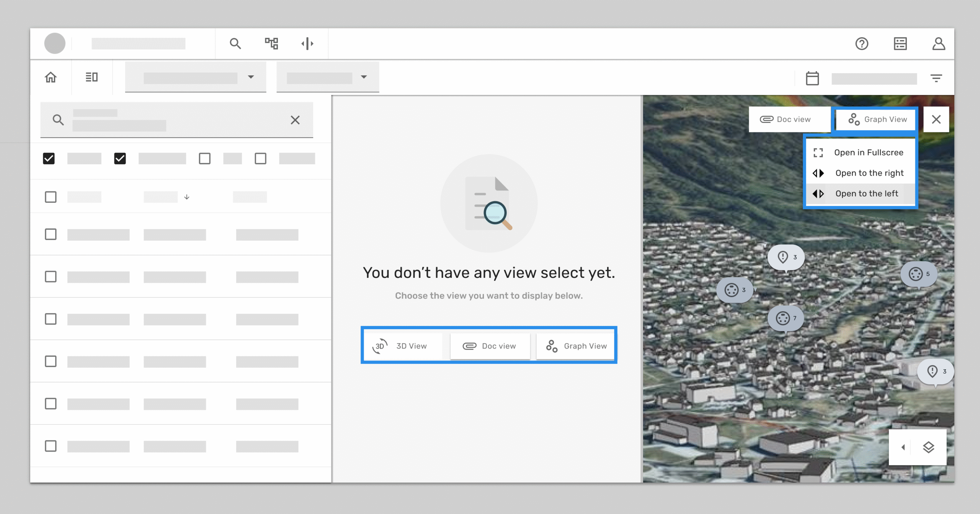Choose Open to the right menu option
The width and height of the screenshot is (980, 514).
(x=869, y=173)
